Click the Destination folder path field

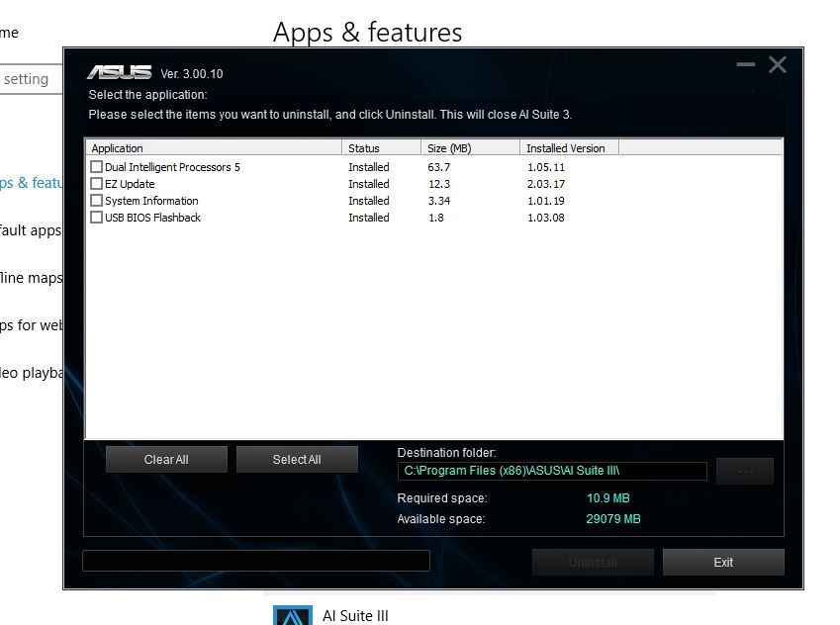click(552, 472)
